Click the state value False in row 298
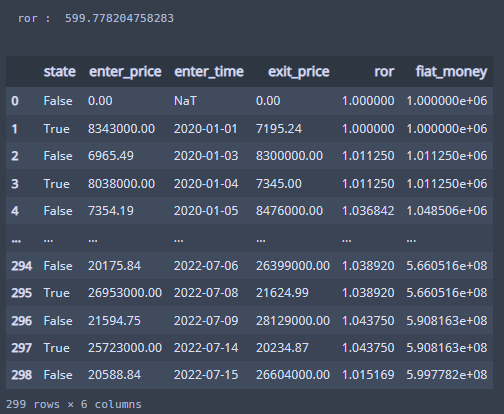504x414 pixels. click(58, 375)
